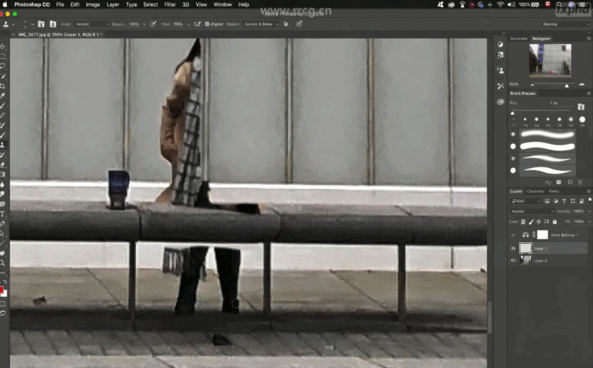The width and height of the screenshot is (593, 368).
Task: Open the Brush Presets panel menu
Action: click(x=588, y=93)
